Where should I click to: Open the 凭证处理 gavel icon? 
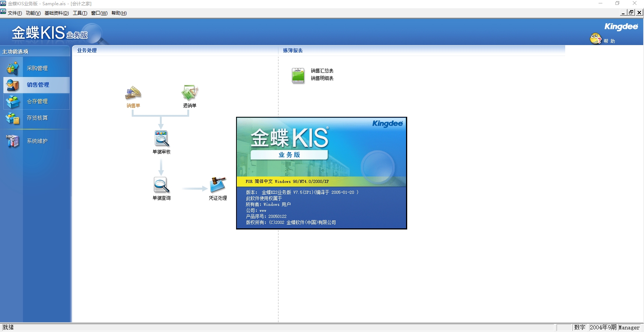tap(218, 184)
